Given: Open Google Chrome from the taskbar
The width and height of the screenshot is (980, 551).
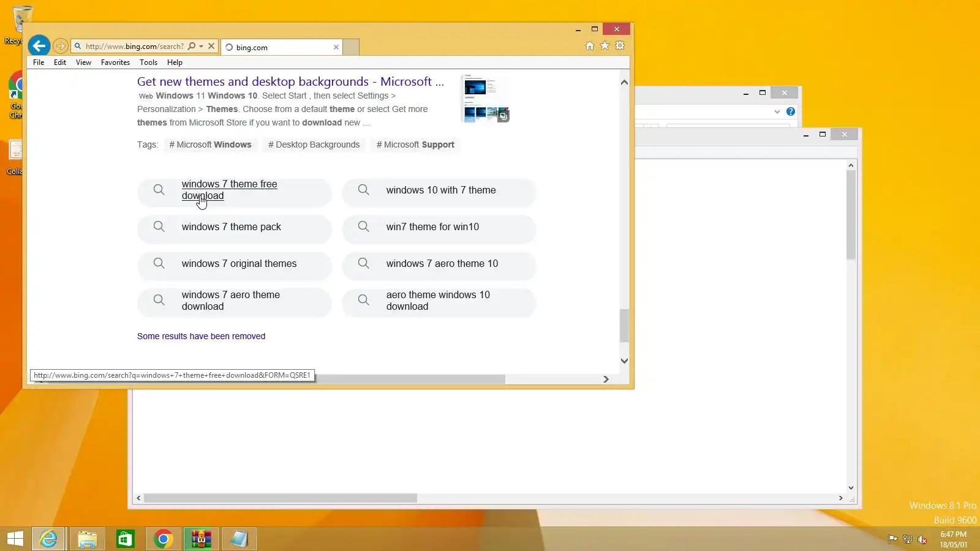Looking at the screenshot, I should click(x=163, y=539).
